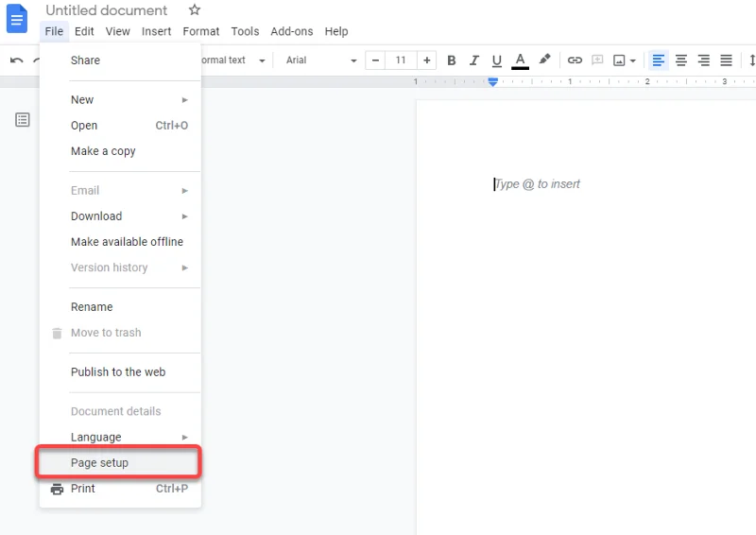This screenshot has height=535, width=756.
Task: Open the Add-ons menu
Action: (292, 31)
